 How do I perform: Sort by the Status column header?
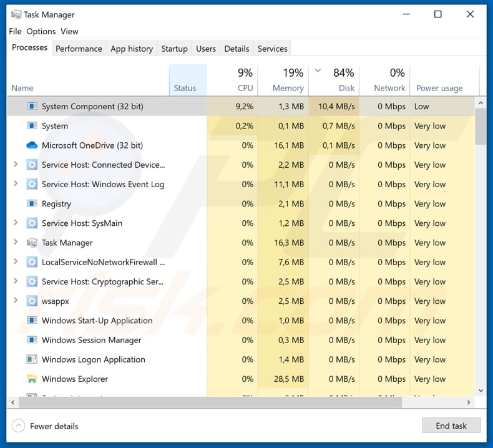[188, 80]
